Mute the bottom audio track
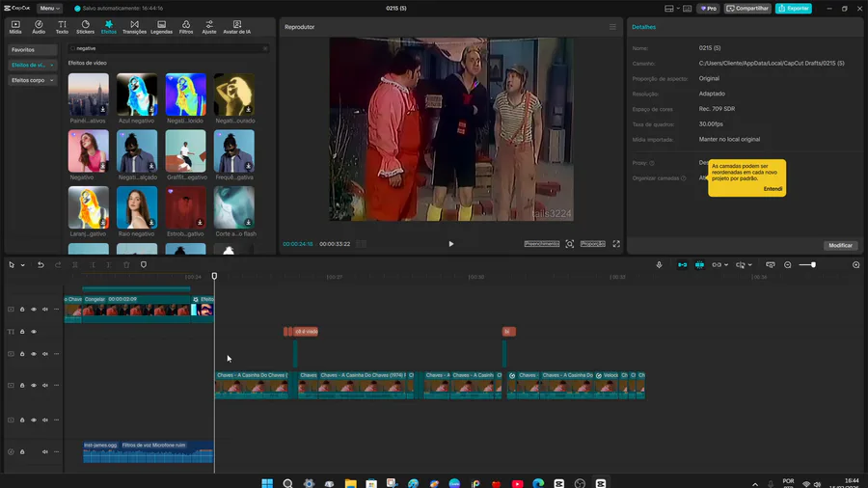Image resolution: width=868 pixels, height=488 pixels. point(44,451)
